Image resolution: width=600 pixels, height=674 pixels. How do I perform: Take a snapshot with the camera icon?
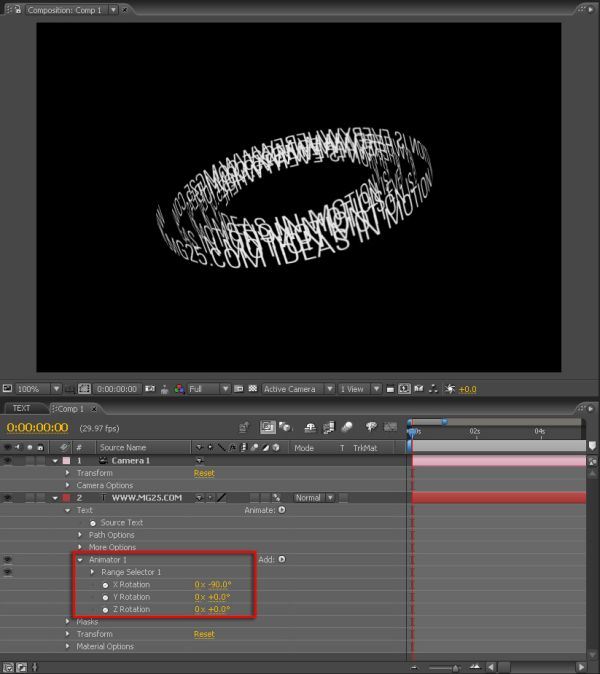pos(150,389)
